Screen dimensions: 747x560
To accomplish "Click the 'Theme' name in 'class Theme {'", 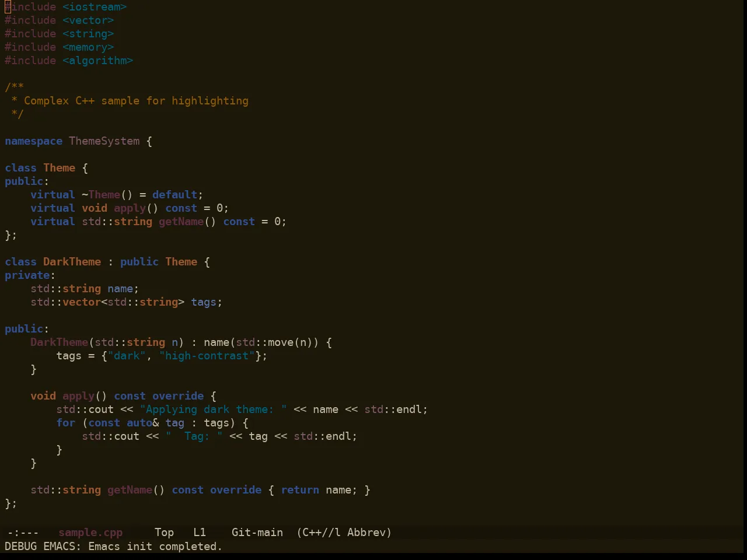I will tap(60, 168).
